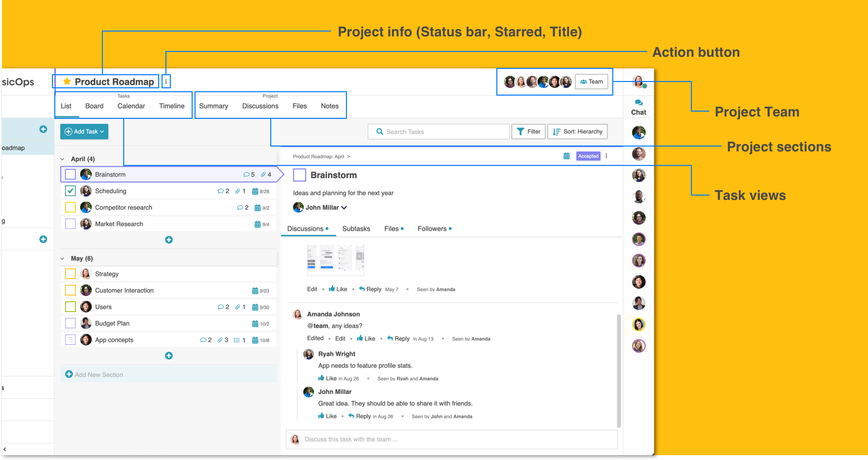868x460 pixels.
Task: Uncheck the Scheduling task checkbox
Action: (70, 191)
